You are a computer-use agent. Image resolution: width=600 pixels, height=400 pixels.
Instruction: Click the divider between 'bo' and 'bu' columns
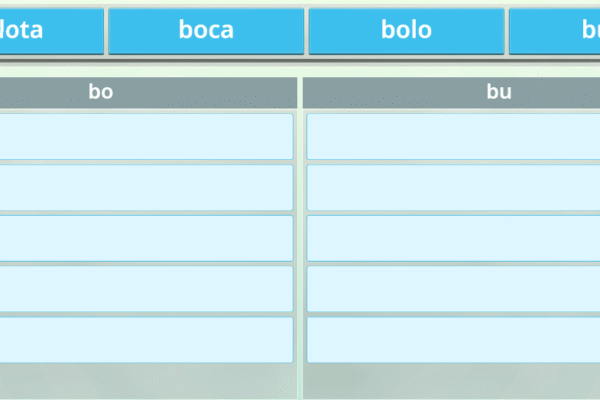300,238
